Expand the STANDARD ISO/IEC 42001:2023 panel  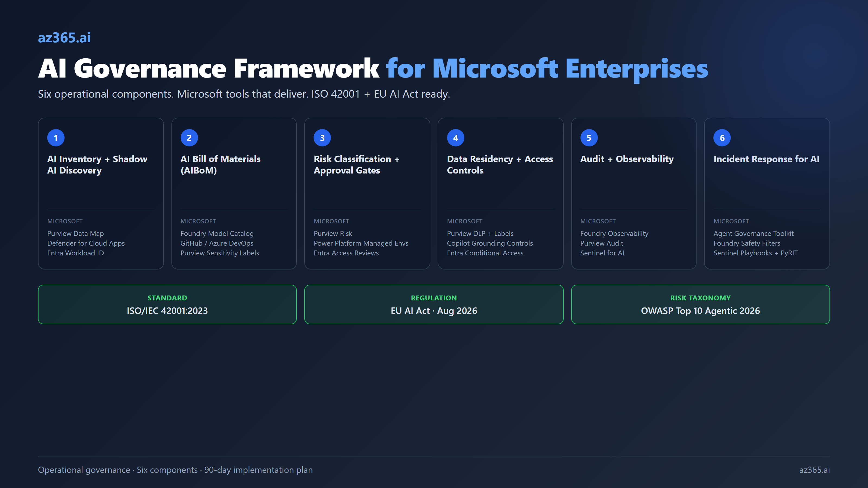167,304
